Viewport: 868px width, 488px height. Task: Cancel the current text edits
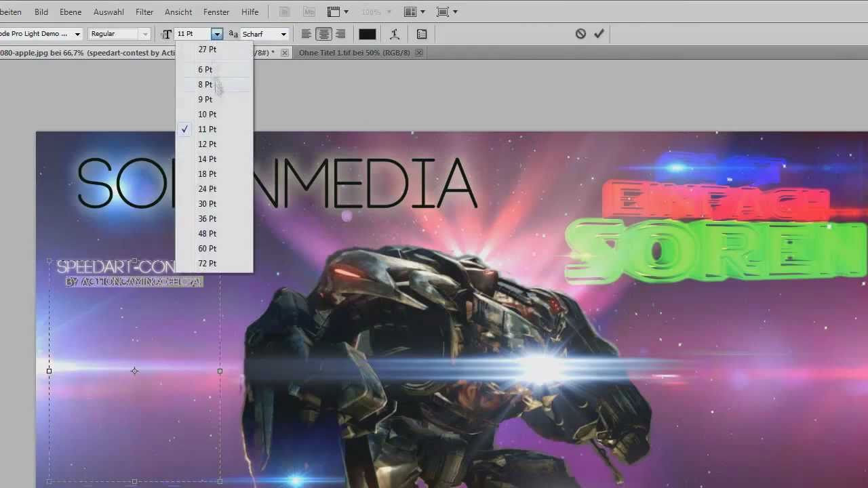point(580,33)
